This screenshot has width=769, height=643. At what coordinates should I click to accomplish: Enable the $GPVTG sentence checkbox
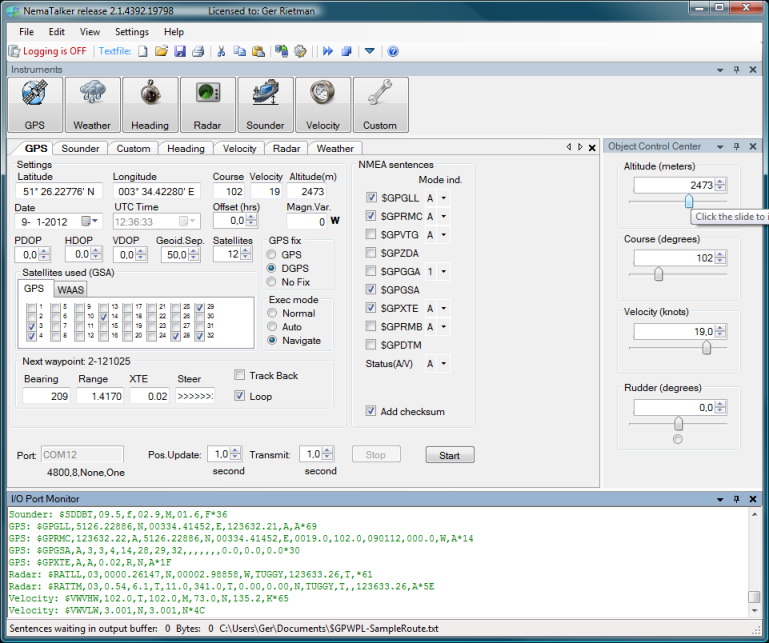(x=372, y=235)
